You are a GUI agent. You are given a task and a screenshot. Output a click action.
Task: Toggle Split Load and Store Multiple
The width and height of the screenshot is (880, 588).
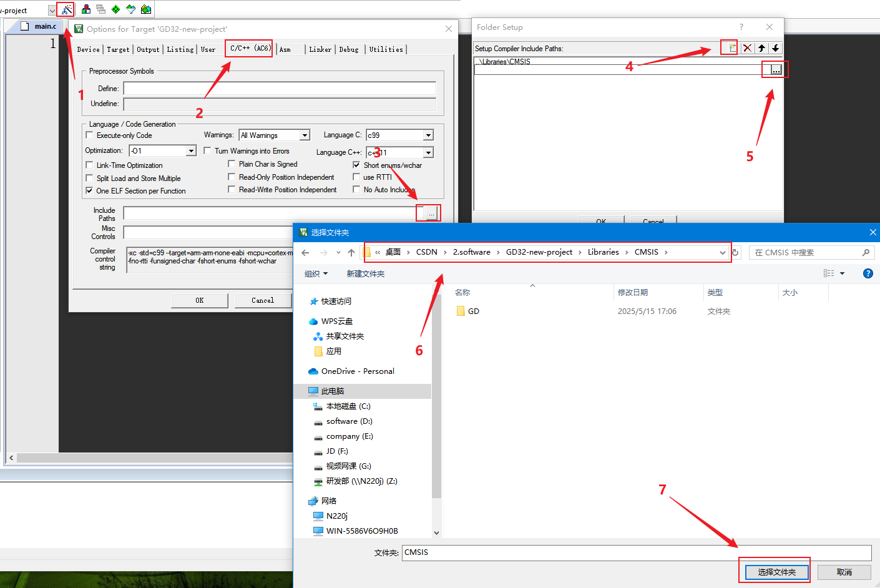pos(89,178)
